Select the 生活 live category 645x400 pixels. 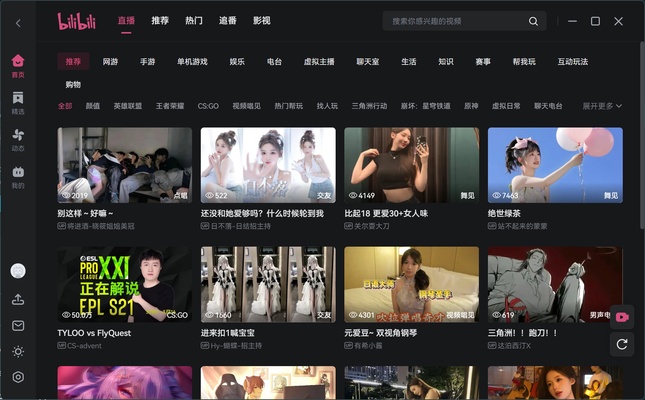pos(408,62)
